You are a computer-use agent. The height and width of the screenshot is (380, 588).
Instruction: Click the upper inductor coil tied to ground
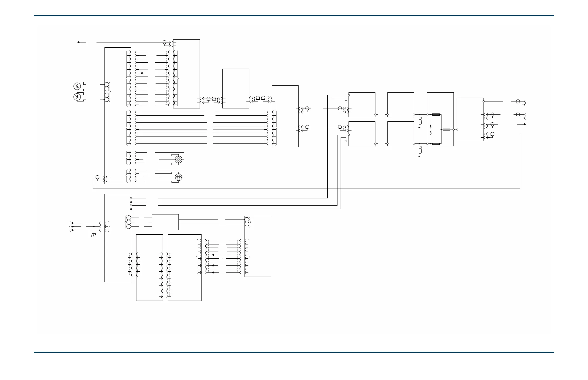[420, 121]
